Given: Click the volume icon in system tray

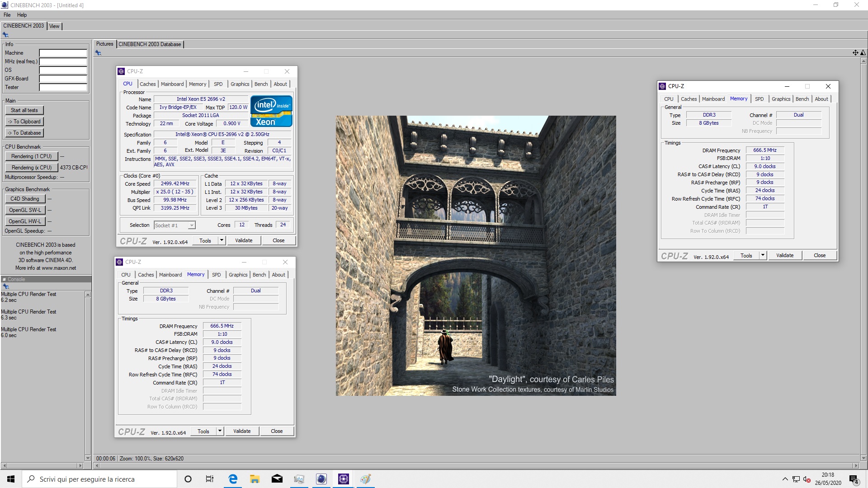Looking at the screenshot, I should (806, 479).
